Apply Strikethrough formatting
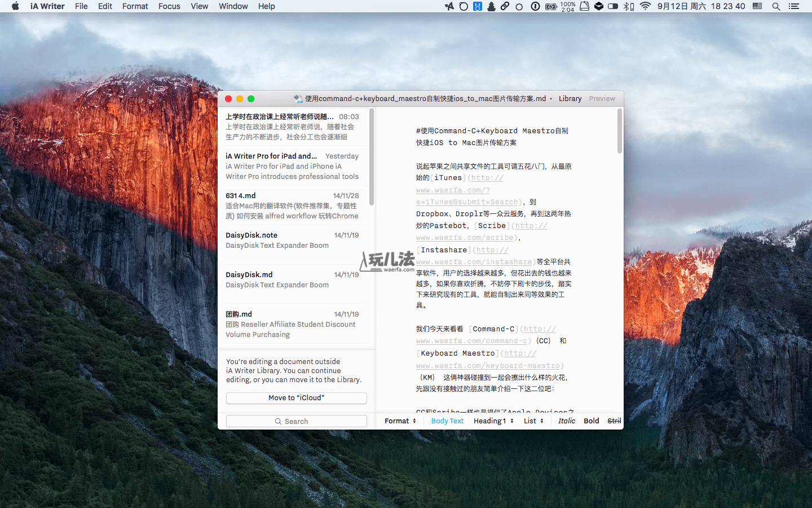812x508 pixels. 614,421
